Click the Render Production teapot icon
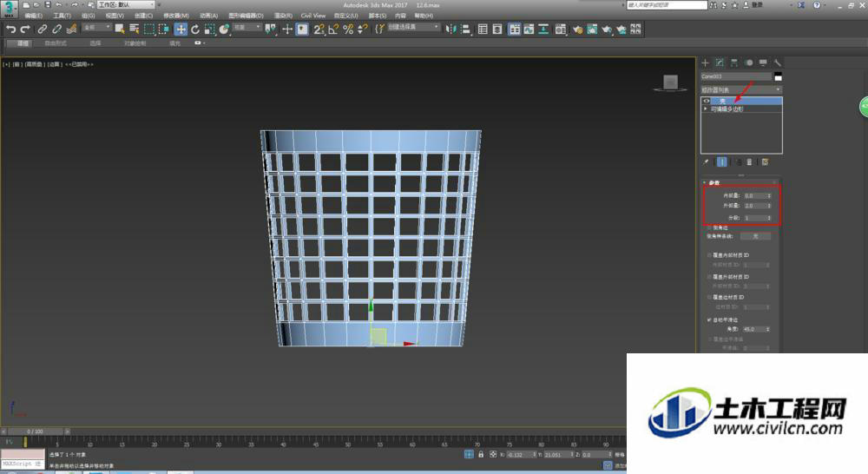Screen dimensions: 868x474 click(607, 30)
